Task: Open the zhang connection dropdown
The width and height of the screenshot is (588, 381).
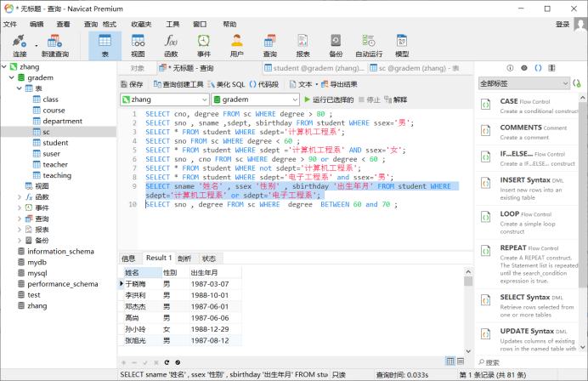Action: pos(165,100)
